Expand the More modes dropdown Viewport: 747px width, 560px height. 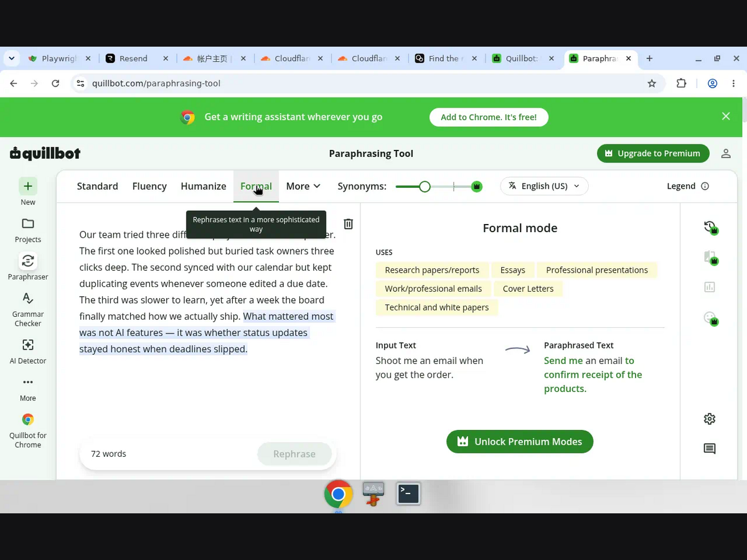click(303, 186)
